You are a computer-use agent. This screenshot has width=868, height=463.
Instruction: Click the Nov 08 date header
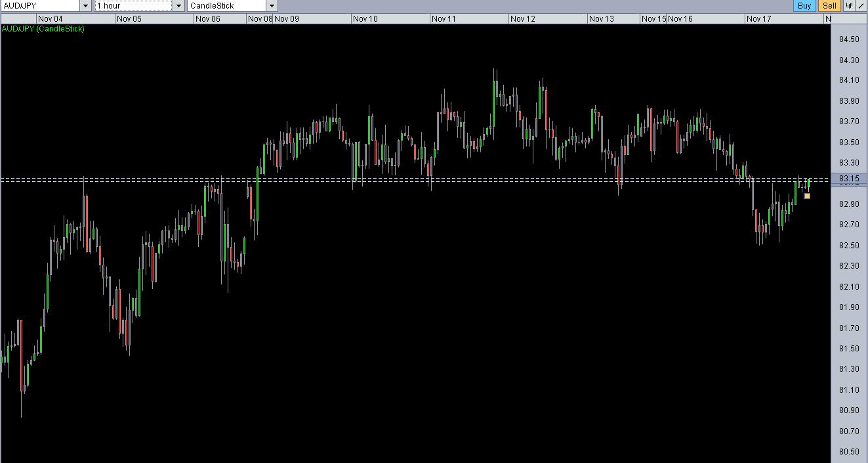tap(260, 19)
